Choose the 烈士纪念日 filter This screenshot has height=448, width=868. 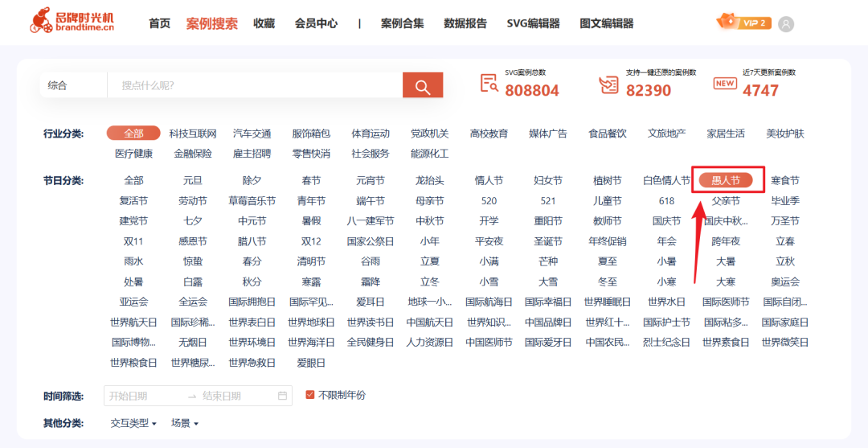[667, 342]
